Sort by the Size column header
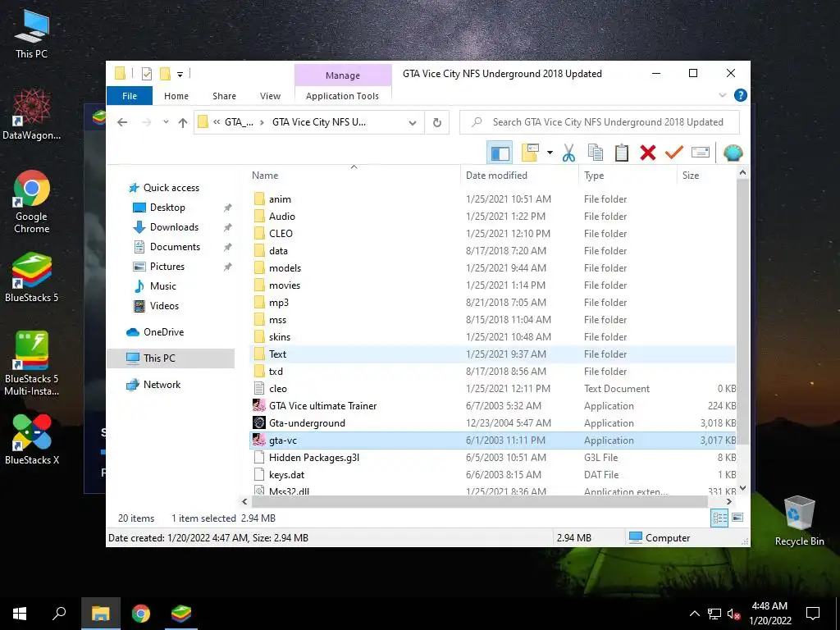This screenshot has width=840, height=630. pyautogui.click(x=706, y=176)
